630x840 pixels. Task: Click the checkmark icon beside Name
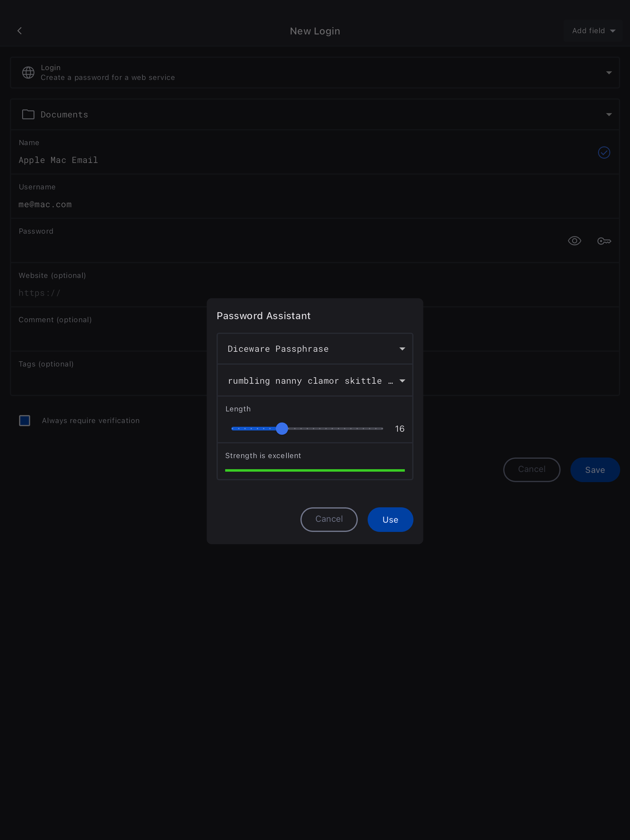tap(604, 152)
